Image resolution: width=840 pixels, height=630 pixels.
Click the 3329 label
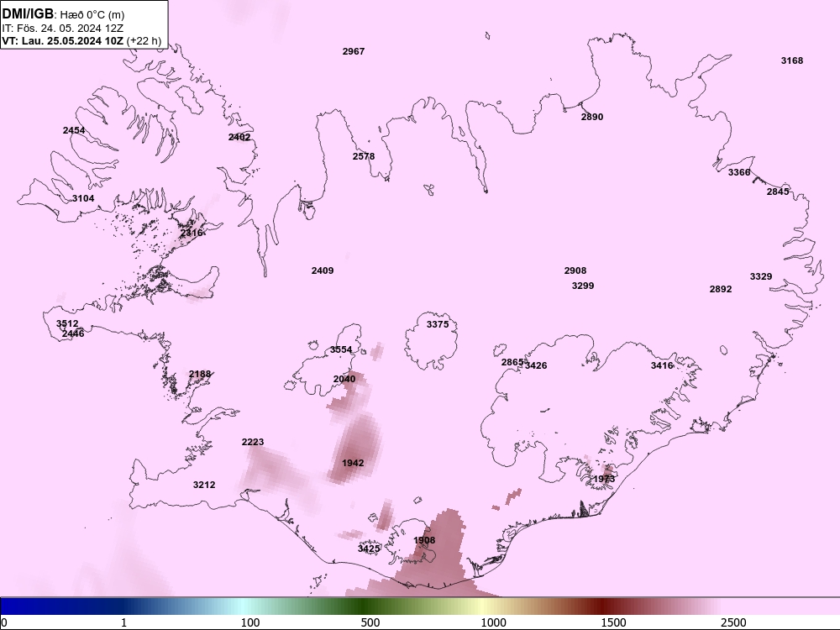click(761, 276)
